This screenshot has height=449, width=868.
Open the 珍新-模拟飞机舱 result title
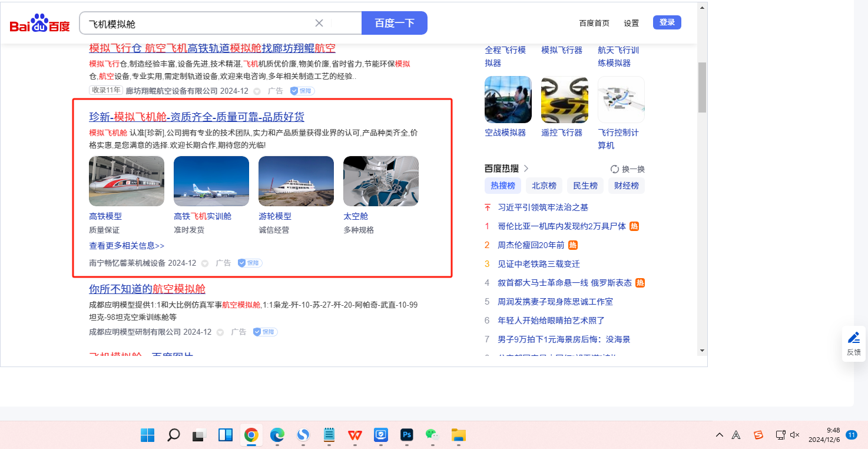(x=197, y=117)
